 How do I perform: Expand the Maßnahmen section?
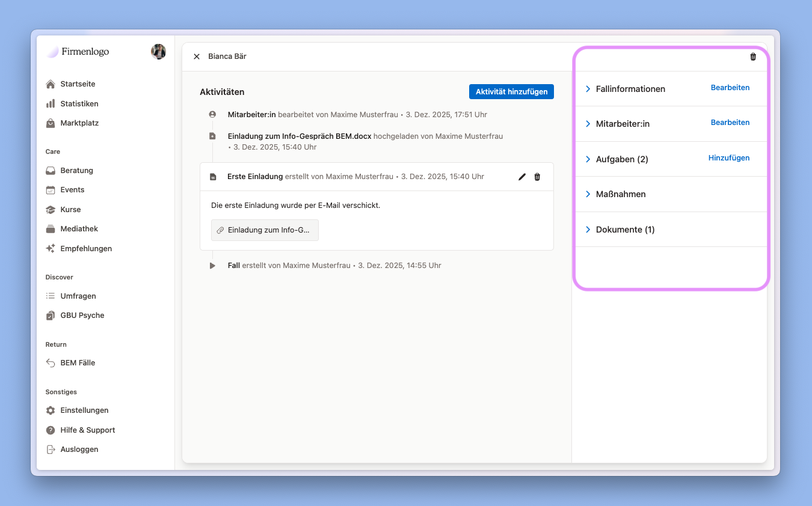(x=588, y=194)
